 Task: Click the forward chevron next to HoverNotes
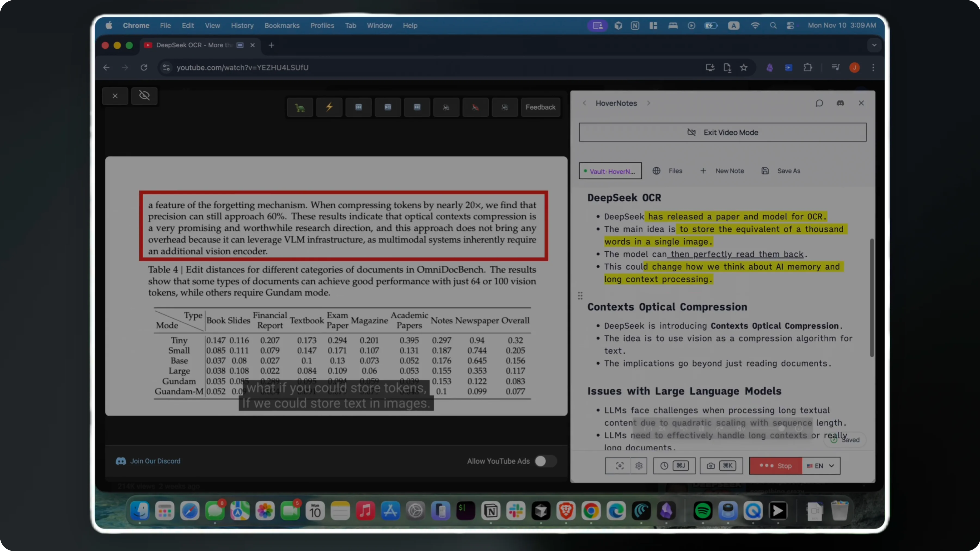pos(649,103)
